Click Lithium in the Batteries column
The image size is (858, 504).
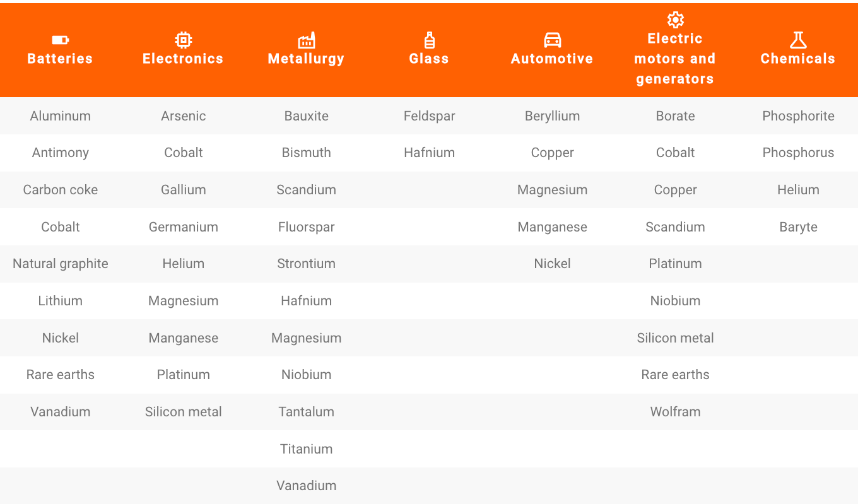tap(61, 301)
